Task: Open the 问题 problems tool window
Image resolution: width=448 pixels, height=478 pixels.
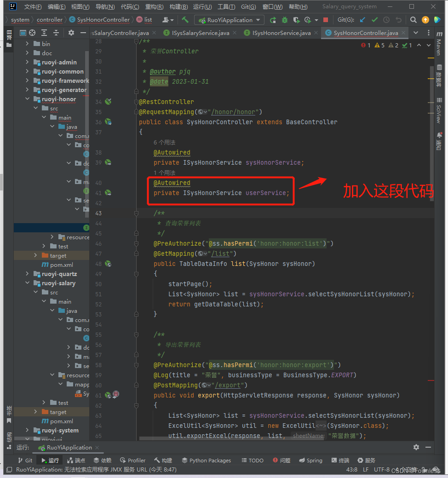Action: [281, 461]
